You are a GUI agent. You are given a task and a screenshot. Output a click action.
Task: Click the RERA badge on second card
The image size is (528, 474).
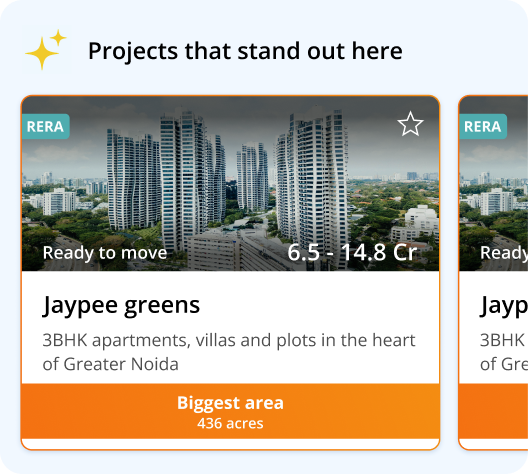pyautogui.click(x=483, y=127)
